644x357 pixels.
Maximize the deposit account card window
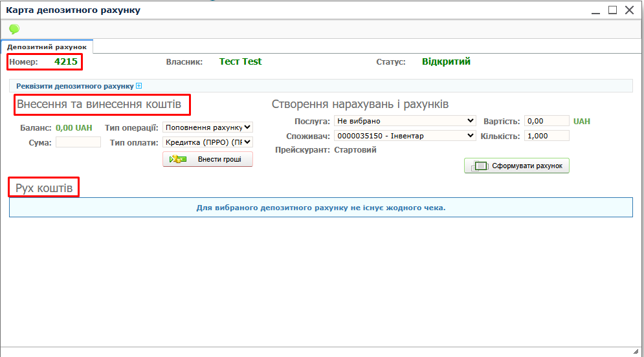(612, 10)
